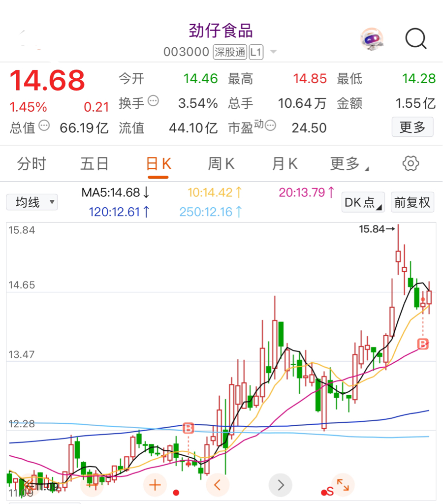Click the 66.19亿 market cap value
Viewport: 443px width, 504px height.
84,128
